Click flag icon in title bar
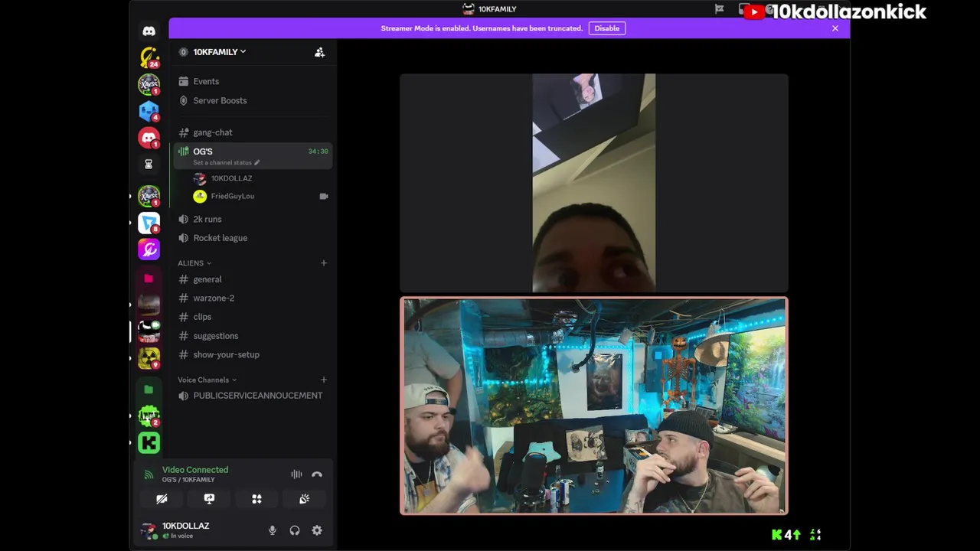The image size is (980, 551). pos(719,9)
